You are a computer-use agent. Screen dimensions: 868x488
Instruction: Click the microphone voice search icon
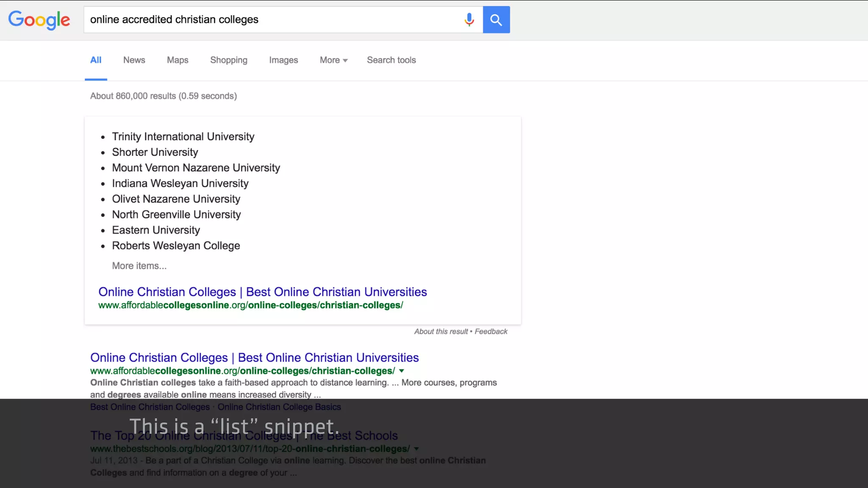pyautogui.click(x=469, y=19)
